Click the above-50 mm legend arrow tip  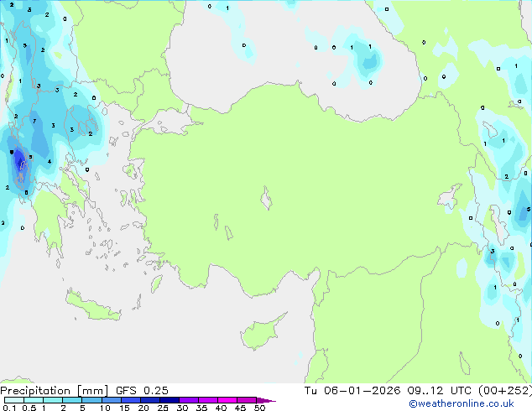pyautogui.click(x=266, y=400)
